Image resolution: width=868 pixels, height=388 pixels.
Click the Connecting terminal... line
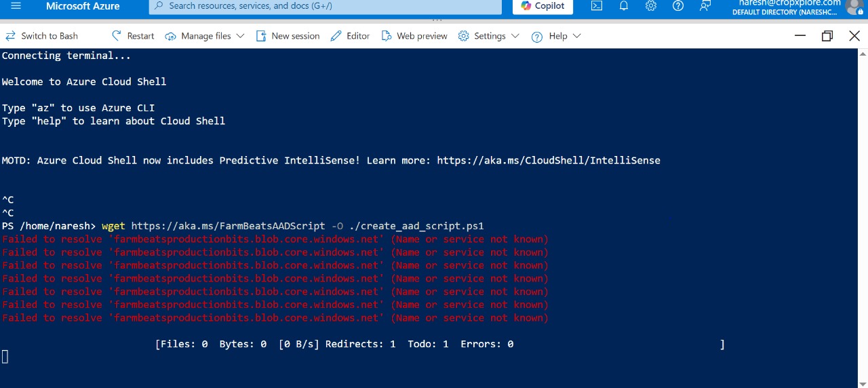pos(66,56)
